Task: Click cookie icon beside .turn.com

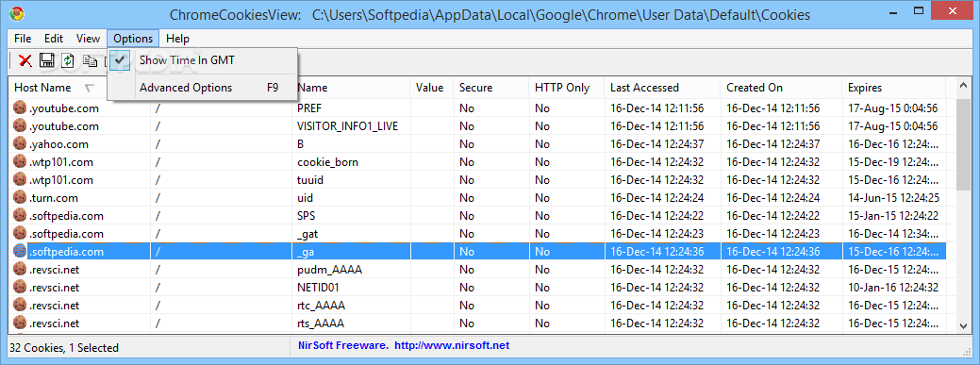Action: point(21,198)
